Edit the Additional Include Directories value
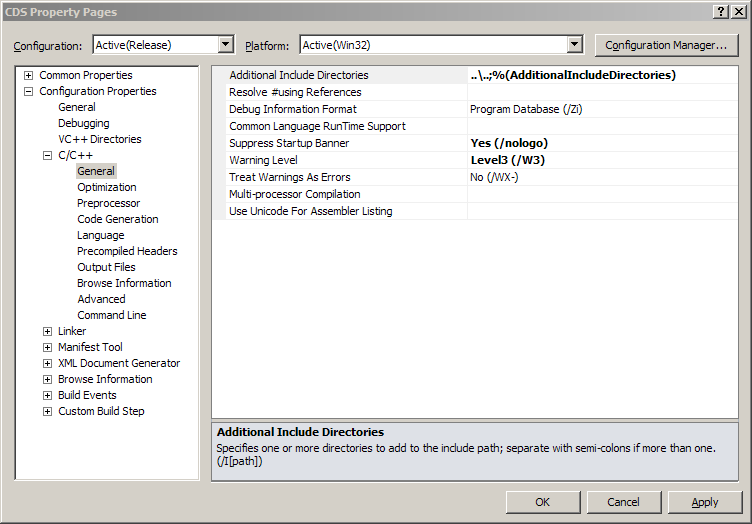This screenshot has width=752, height=524. coord(600,76)
